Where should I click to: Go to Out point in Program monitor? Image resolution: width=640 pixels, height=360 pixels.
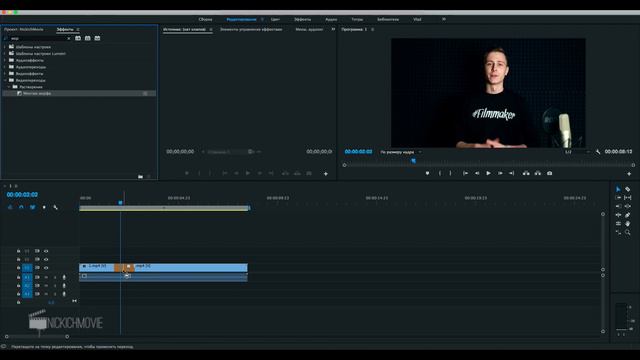pyautogui.click(x=511, y=173)
